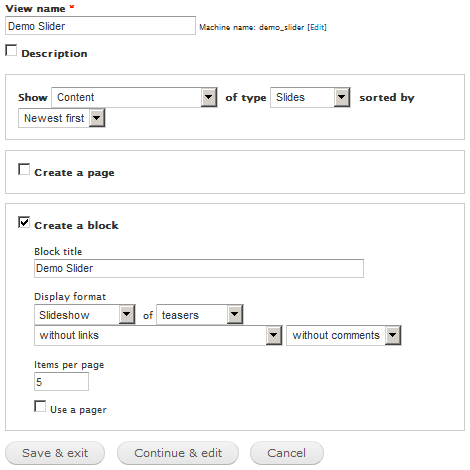470x470 pixels.
Task: Click the without links dropdown arrow
Action: point(274,335)
